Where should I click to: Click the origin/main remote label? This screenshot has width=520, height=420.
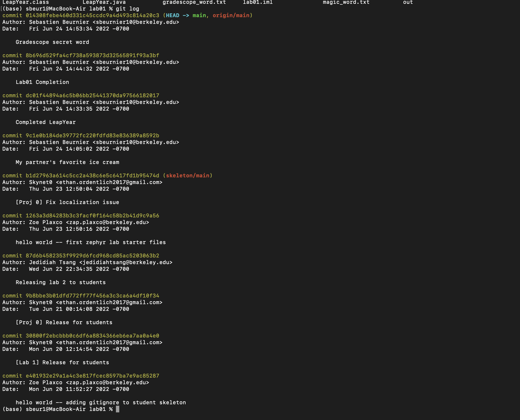pos(231,15)
